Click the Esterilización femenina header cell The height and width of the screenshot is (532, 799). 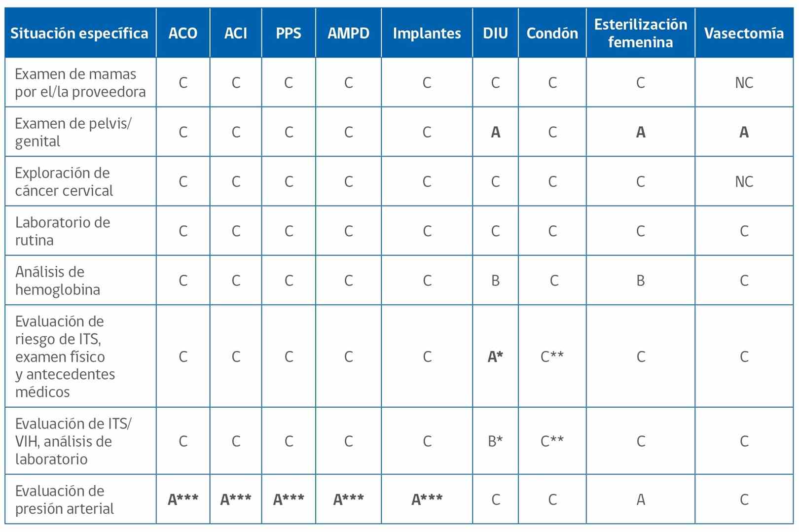pyautogui.click(x=640, y=33)
